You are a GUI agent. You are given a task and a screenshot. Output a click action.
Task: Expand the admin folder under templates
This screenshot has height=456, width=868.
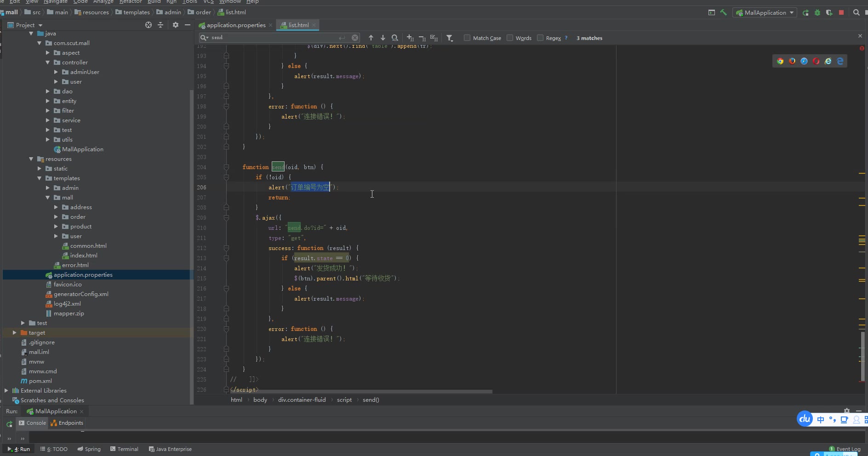pyautogui.click(x=48, y=188)
